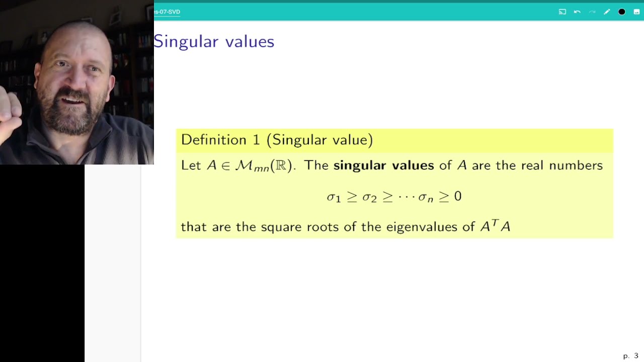The width and height of the screenshot is (644, 362).
Task: Select the pen drawing tool
Action: pyautogui.click(x=607, y=12)
